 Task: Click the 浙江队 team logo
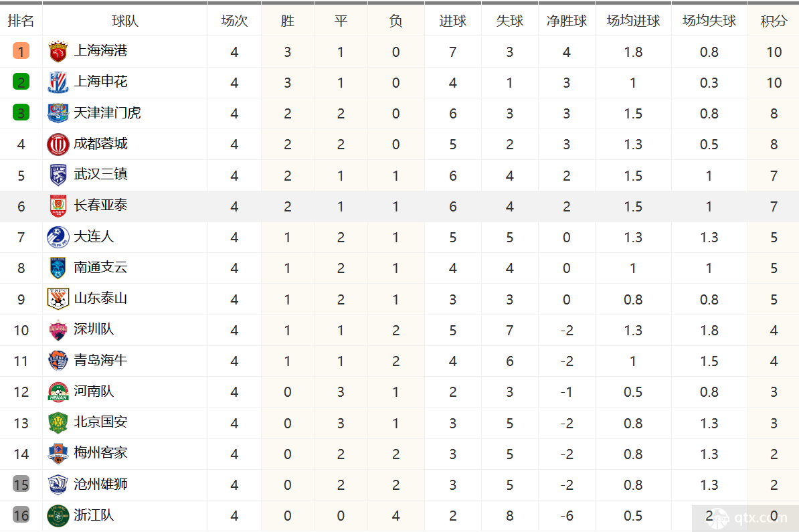pos(58,515)
